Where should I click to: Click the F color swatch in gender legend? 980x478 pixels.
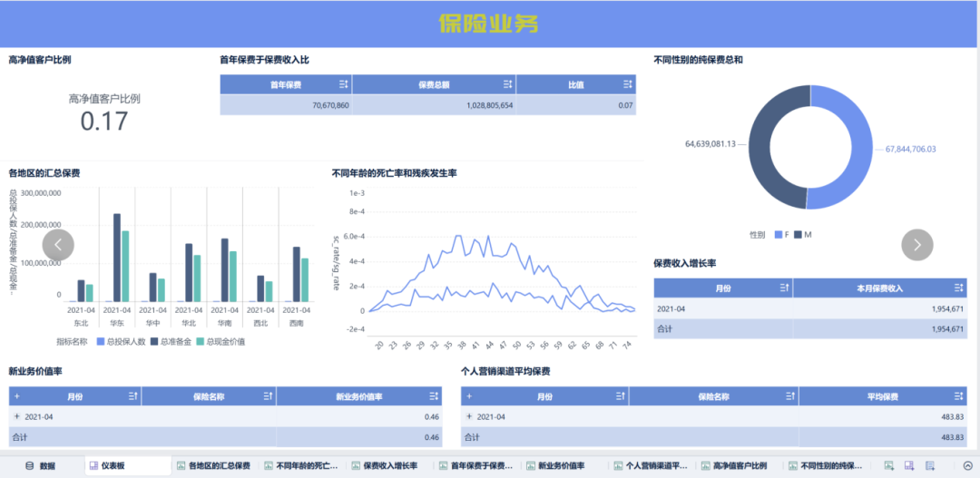[x=777, y=235]
